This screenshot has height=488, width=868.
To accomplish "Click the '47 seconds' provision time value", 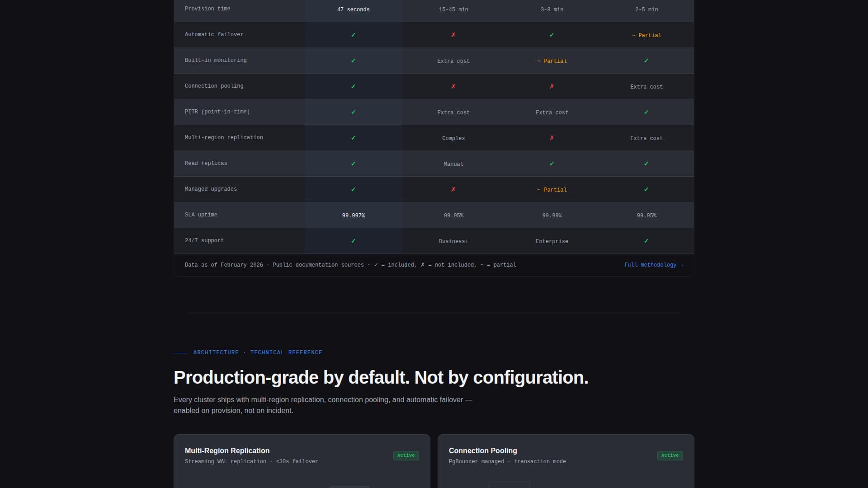I will [354, 9].
